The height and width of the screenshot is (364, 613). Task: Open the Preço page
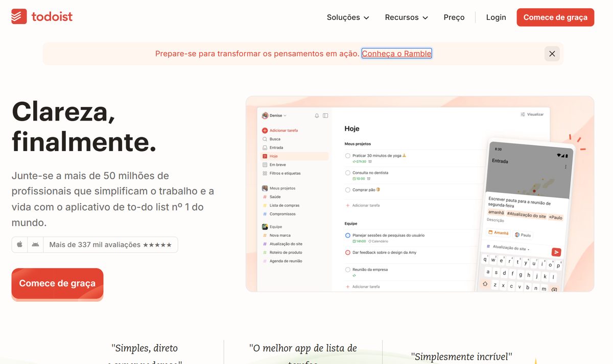(x=454, y=17)
